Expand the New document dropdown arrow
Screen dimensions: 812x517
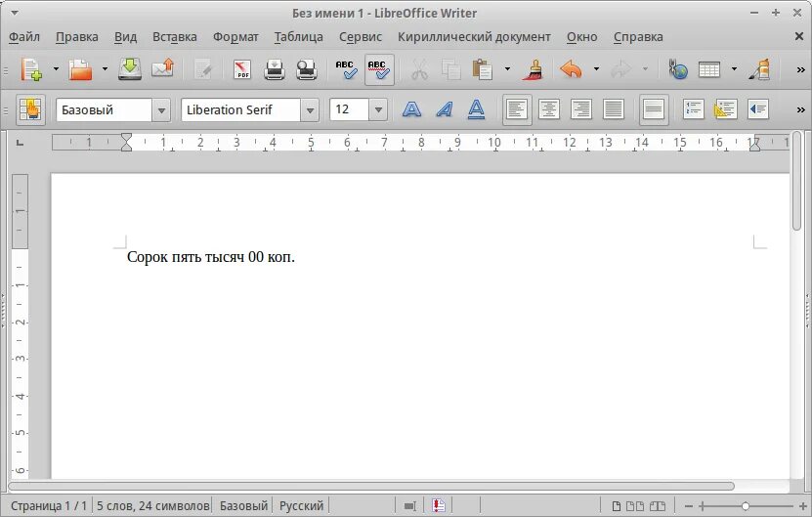click(x=56, y=68)
